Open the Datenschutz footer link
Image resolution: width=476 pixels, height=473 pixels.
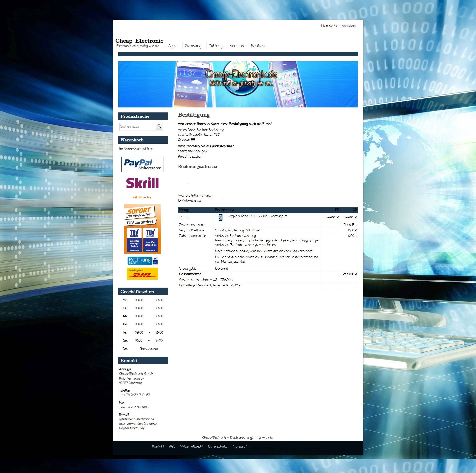coord(217,447)
